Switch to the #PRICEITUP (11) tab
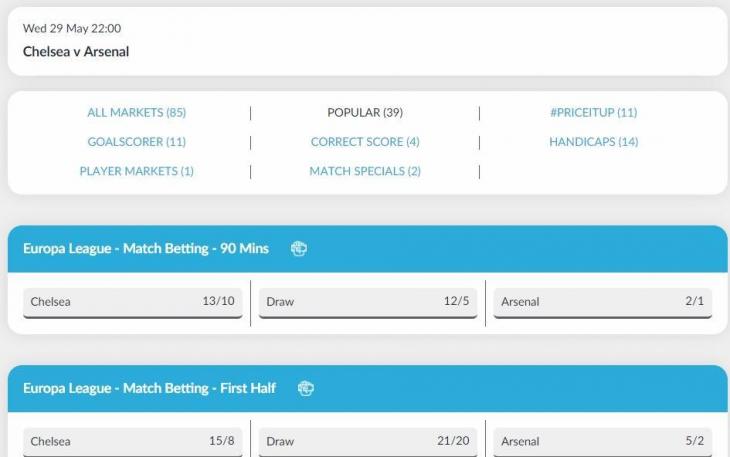The width and height of the screenshot is (730, 457). 593,113
